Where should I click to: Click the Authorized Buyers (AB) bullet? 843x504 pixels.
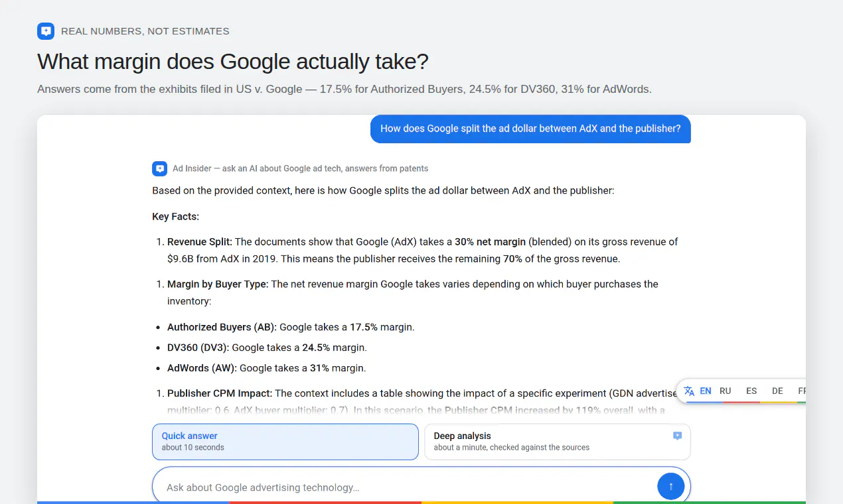[291, 327]
